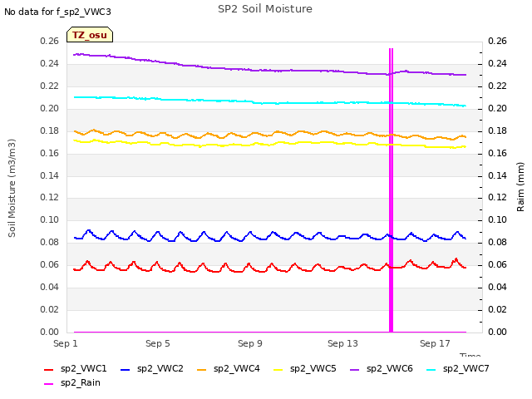The height and width of the screenshot is (399, 532).
Task: Toggle sp2_VWC2 series in the legend
Action: (x=151, y=368)
